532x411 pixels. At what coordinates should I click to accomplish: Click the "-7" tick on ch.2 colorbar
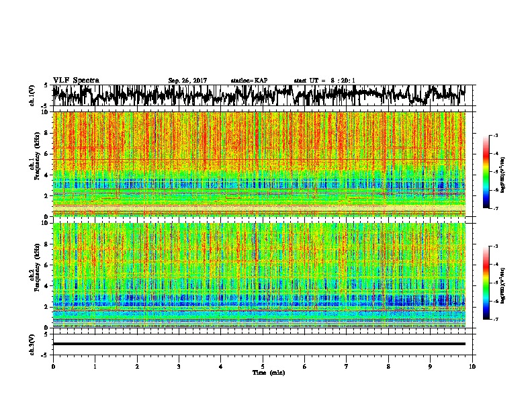495,319
